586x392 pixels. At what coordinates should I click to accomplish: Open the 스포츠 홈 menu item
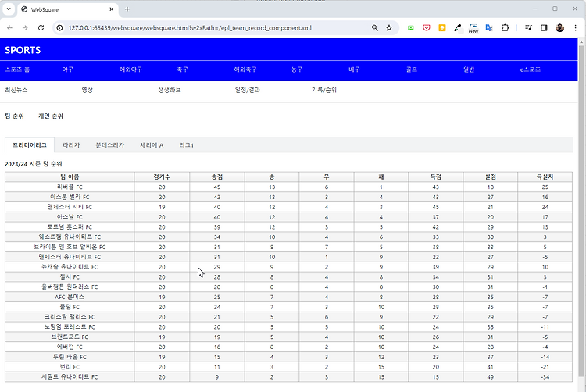[17, 69]
